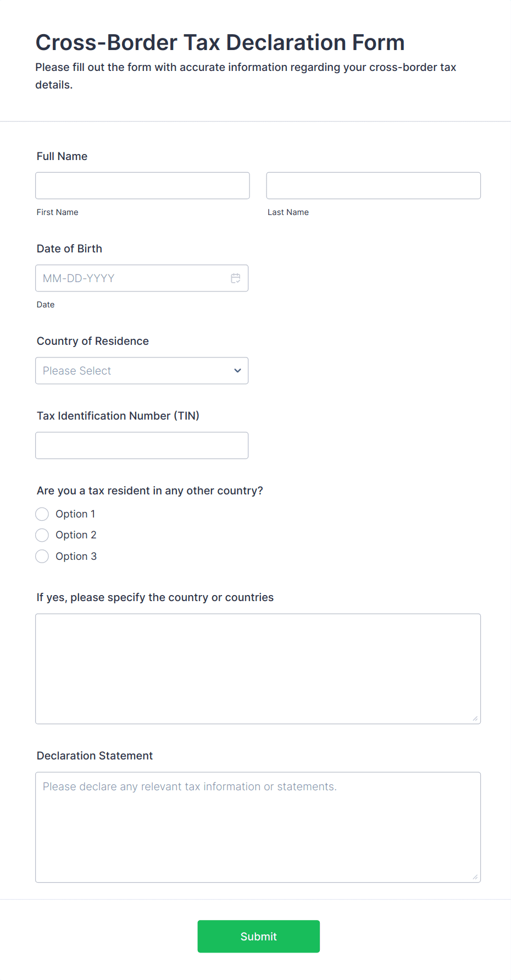Click the "Country of Residence" field label
The image size is (511, 980).
tap(93, 341)
